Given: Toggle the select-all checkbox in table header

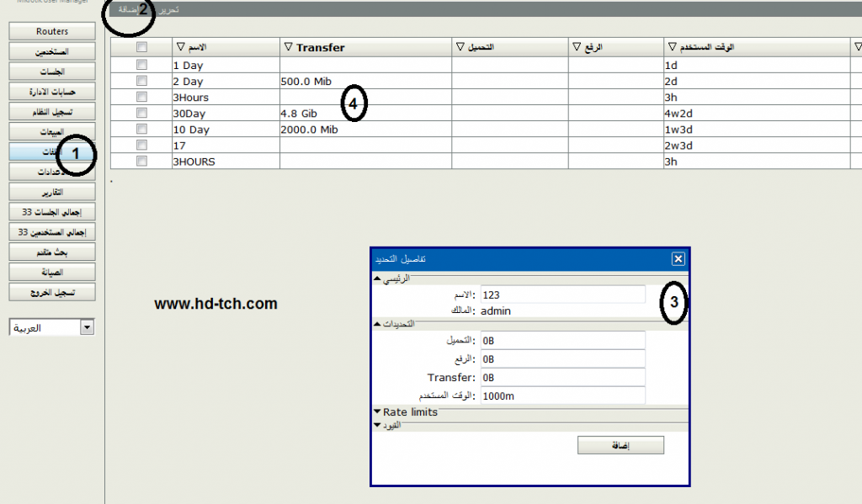Looking at the screenshot, I should [141, 47].
